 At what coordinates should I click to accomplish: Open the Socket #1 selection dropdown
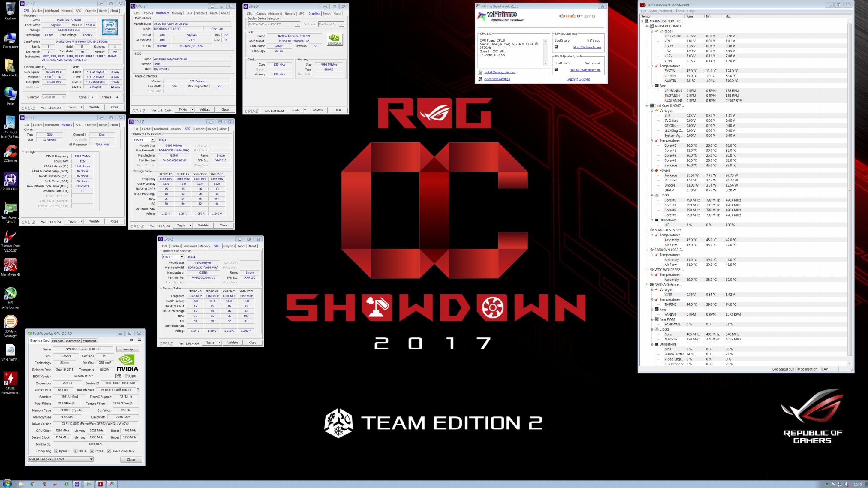pos(54,97)
